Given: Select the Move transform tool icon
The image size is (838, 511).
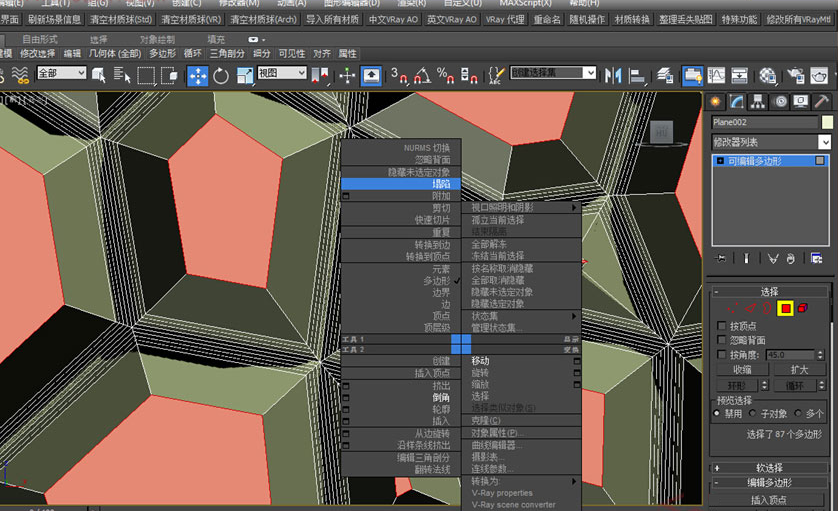Looking at the screenshot, I should pyautogui.click(x=198, y=75).
